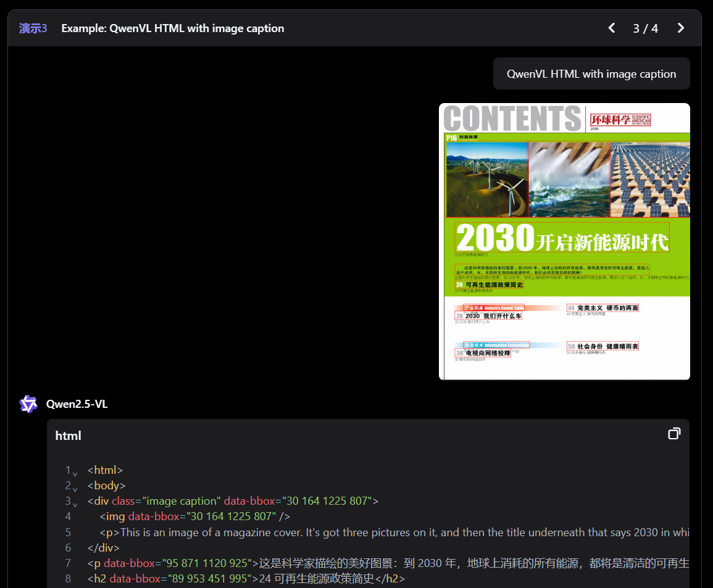This screenshot has width=713, height=588.
Task: Click the example title in header
Action: click(173, 28)
